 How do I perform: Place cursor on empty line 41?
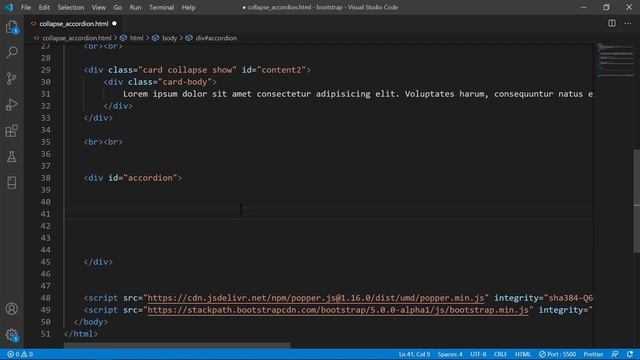coord(329,214)
